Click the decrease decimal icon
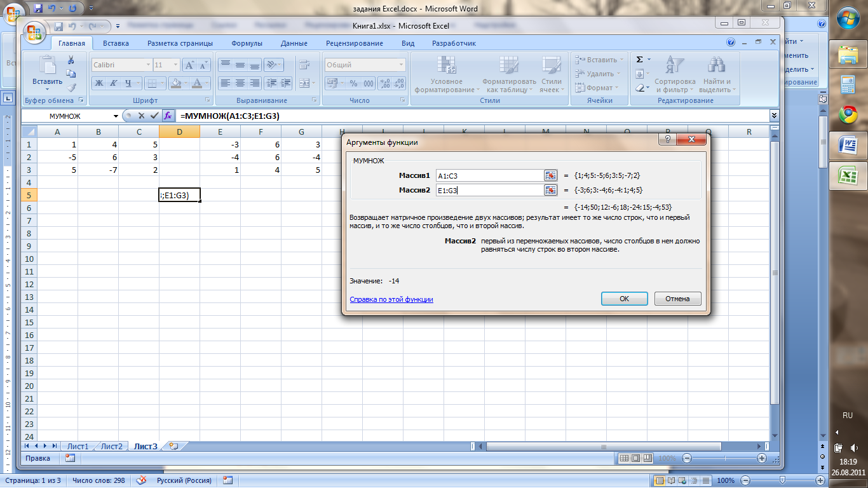The image size is (868, 488). click(400, 83)
